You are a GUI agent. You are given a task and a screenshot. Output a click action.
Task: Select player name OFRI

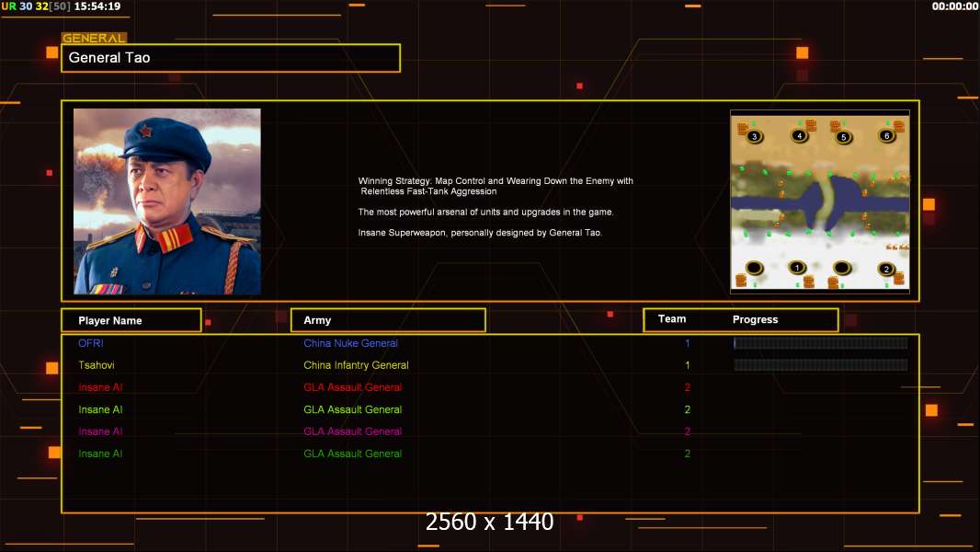point(91,343)
